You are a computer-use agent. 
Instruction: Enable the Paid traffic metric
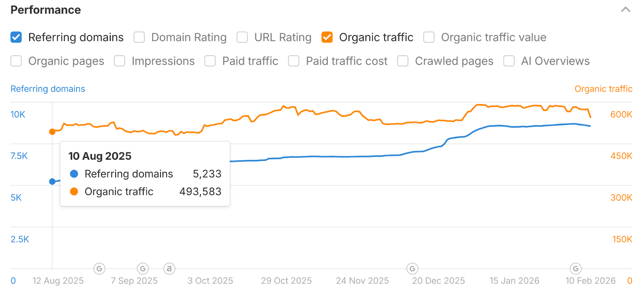pos(210,61)
